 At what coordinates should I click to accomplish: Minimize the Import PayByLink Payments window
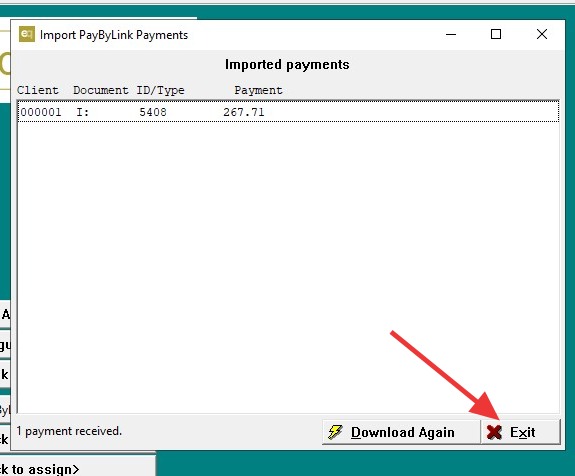coord(451,34)
